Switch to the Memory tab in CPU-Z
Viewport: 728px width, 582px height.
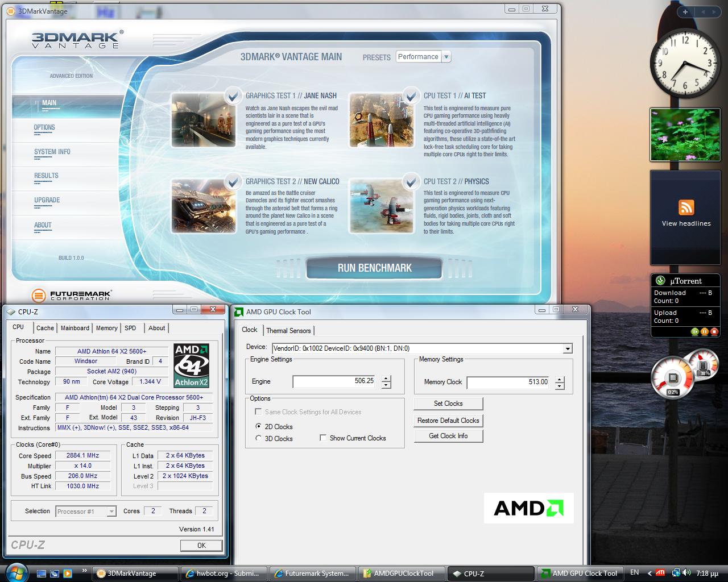point(106,328)
